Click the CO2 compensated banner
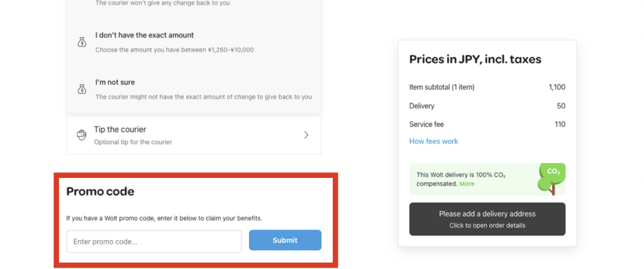 click(x=487, y=179)
